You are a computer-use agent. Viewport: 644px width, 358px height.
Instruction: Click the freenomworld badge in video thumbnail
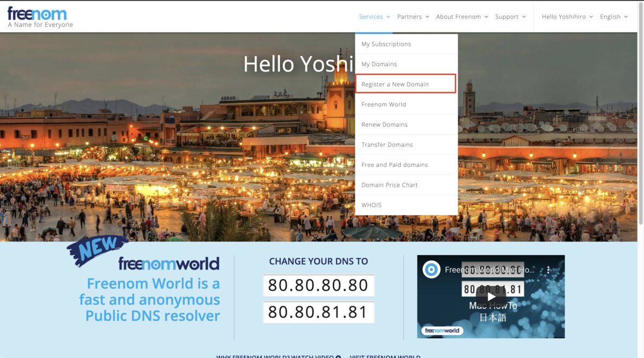[443, 331]
